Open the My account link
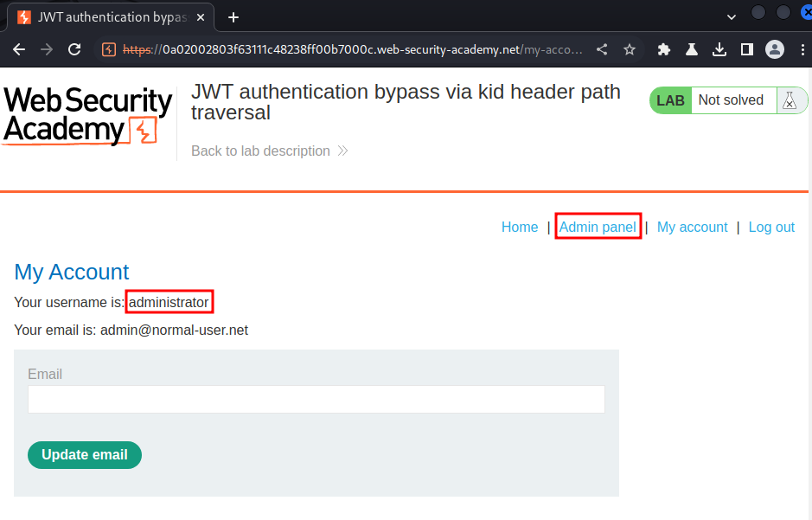The width and height of the screenshot is (812, 520). (692, 227)
